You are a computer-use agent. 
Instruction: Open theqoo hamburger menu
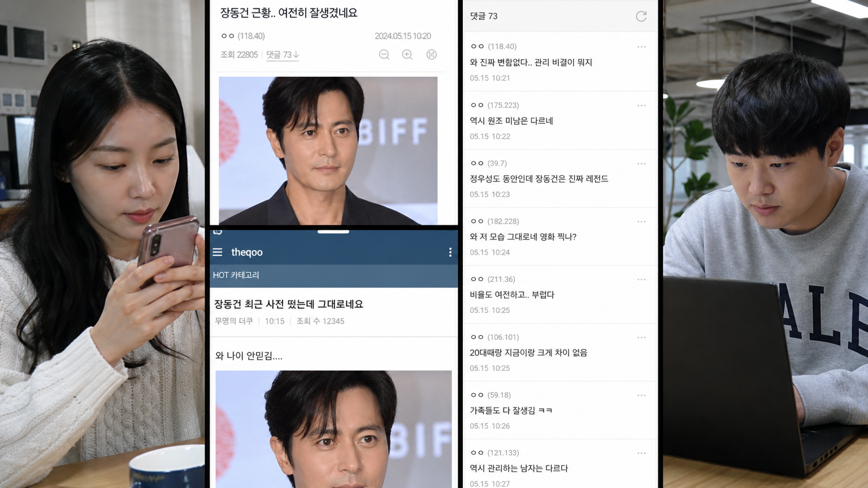coord(218,252)
